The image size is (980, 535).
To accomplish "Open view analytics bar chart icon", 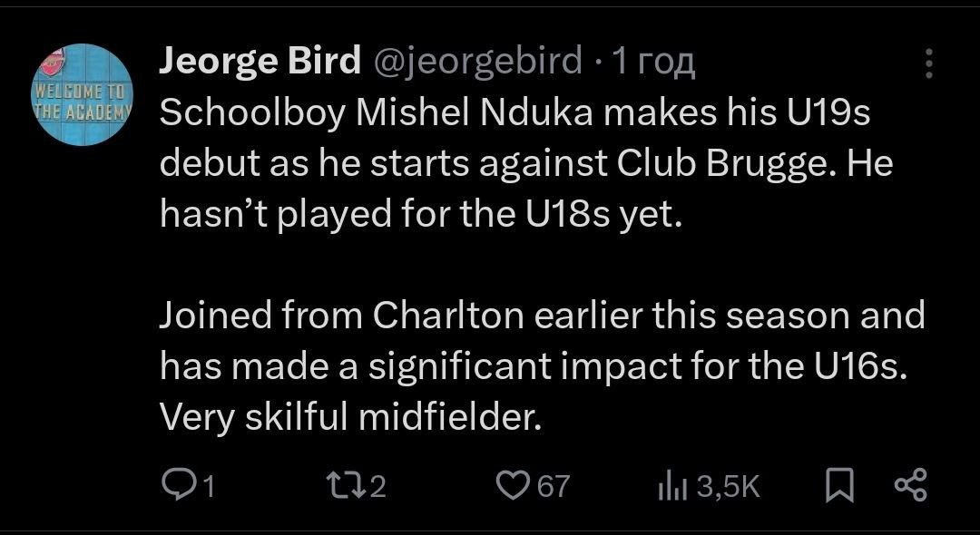I will [670, 487].
